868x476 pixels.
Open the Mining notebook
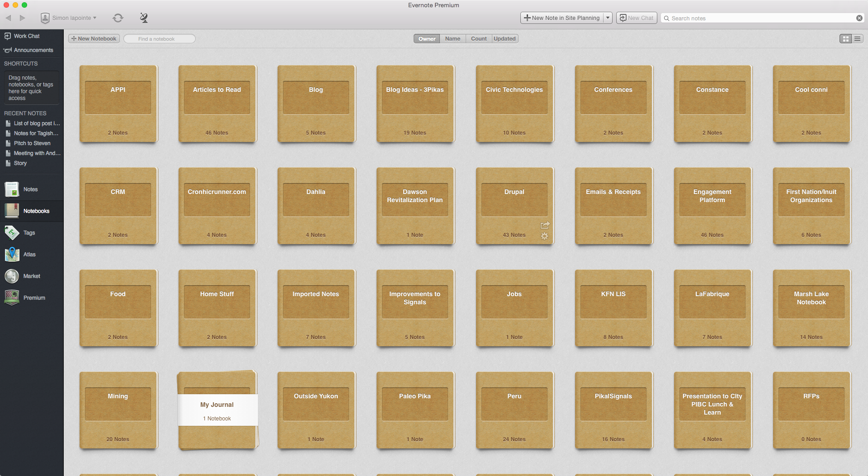pyautogui.click(x=118, y=410)
